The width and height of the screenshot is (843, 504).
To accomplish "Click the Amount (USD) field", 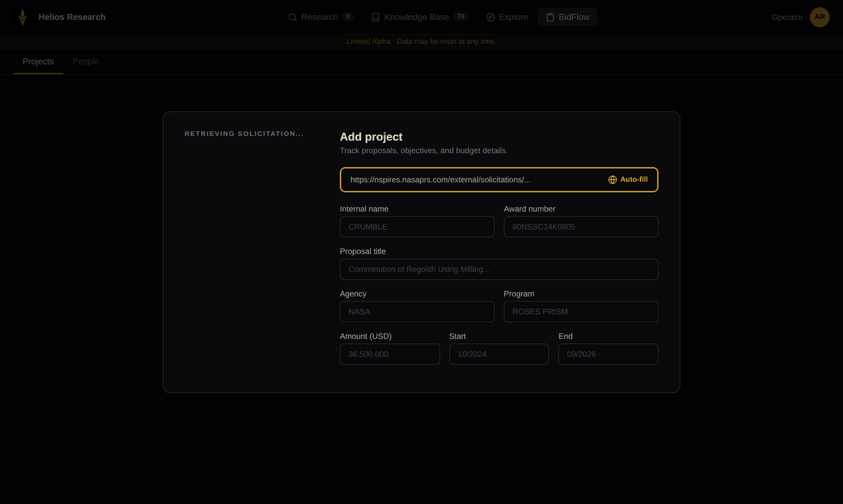I will (x=390, y=354).
